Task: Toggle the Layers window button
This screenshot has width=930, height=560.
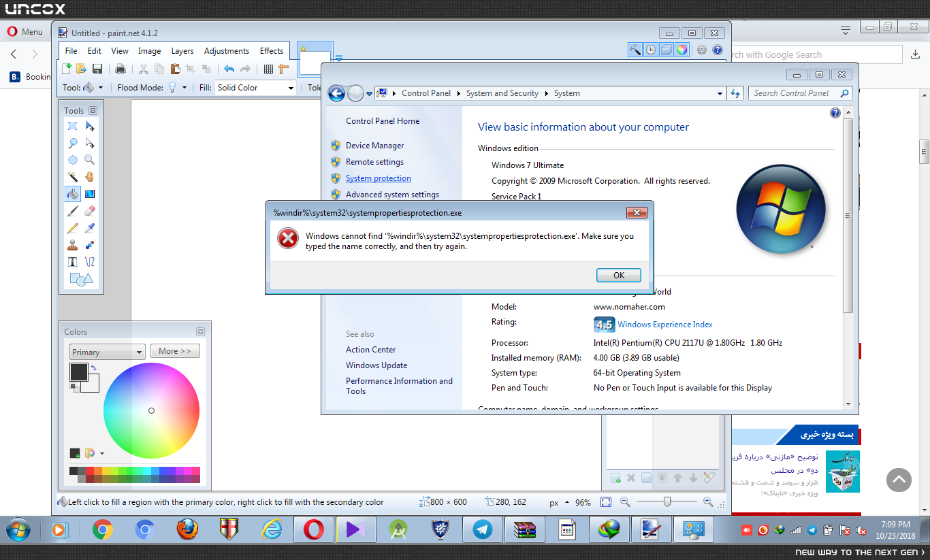Action: pos(667,50)
